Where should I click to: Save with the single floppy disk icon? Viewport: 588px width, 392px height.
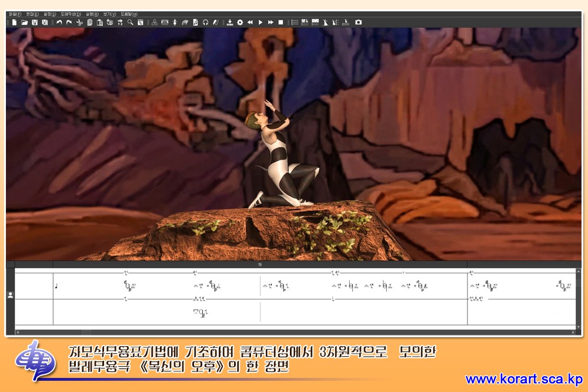click(35, 22)
